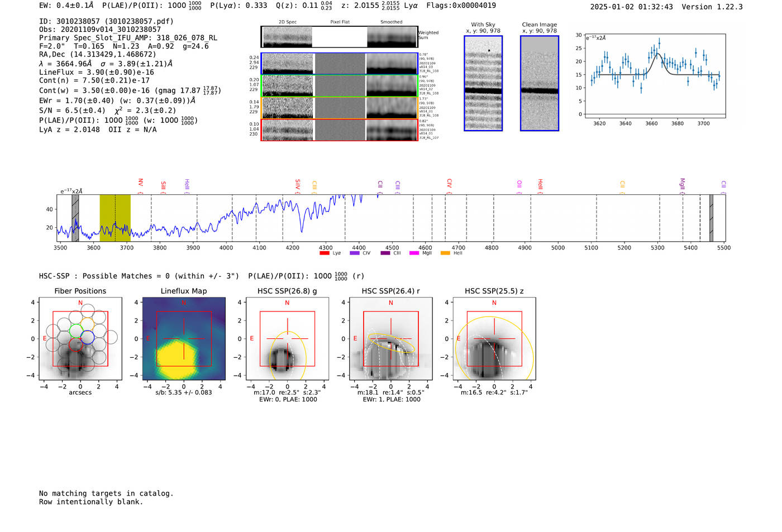The height and width of the screenshot is (532, 782).
Task: Select the purple MgII line marker label
Action: [682, 184]
